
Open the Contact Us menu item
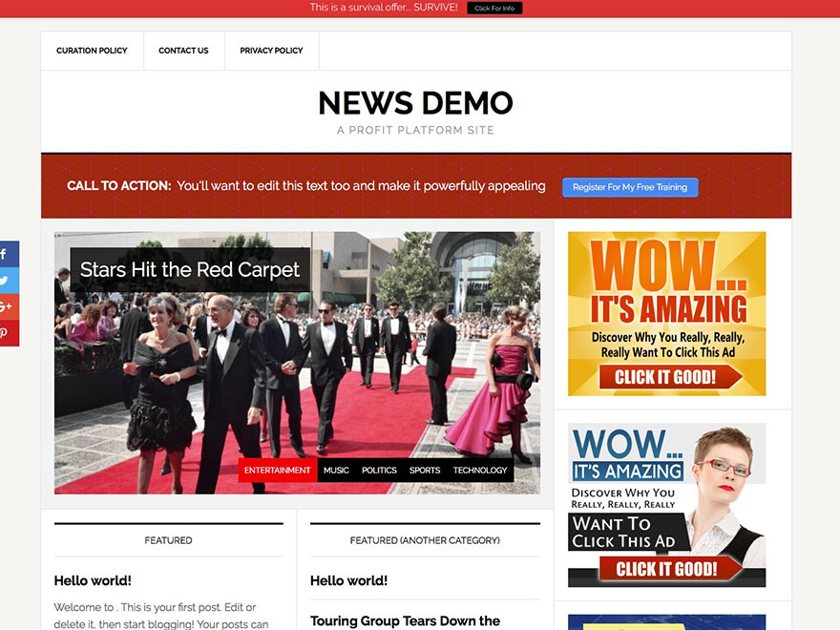183,51
